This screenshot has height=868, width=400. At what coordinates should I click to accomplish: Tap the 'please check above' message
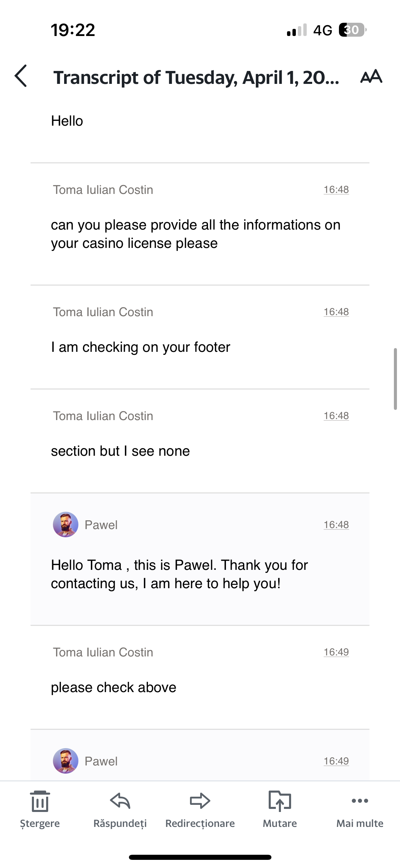pos(114,687)
